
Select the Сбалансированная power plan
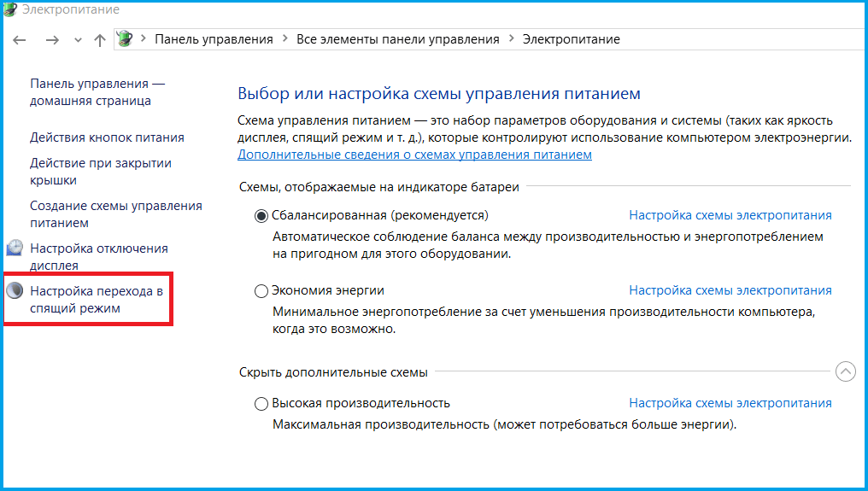pyautogui.click(x=261, y=216)
